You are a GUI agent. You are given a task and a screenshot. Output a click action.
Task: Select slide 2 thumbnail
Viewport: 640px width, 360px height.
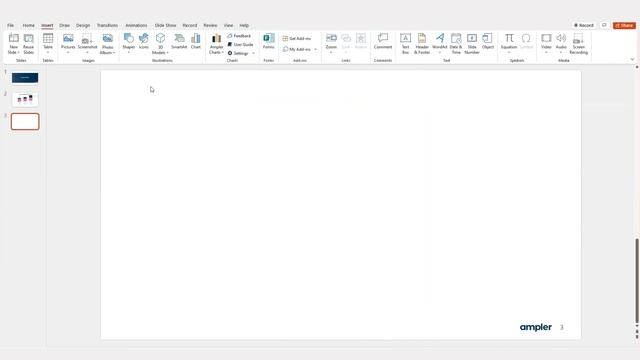click(25, 99)
